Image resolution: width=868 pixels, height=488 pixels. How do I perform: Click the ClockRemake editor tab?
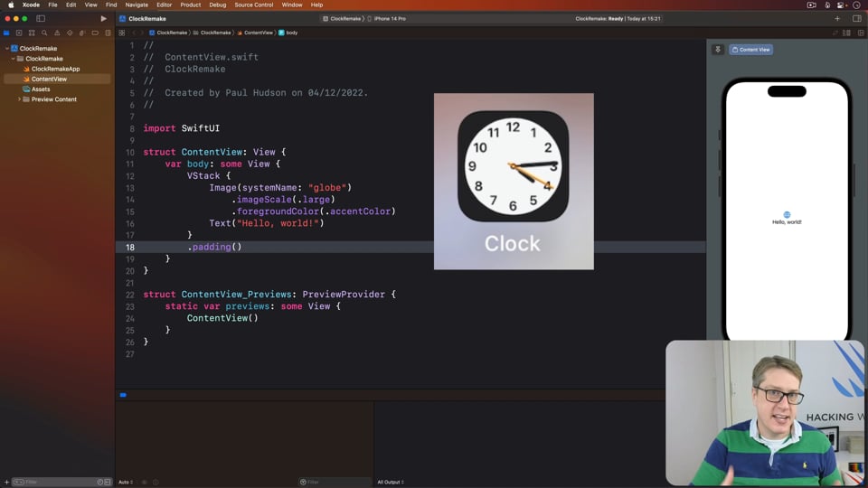[x=143, y=18]
